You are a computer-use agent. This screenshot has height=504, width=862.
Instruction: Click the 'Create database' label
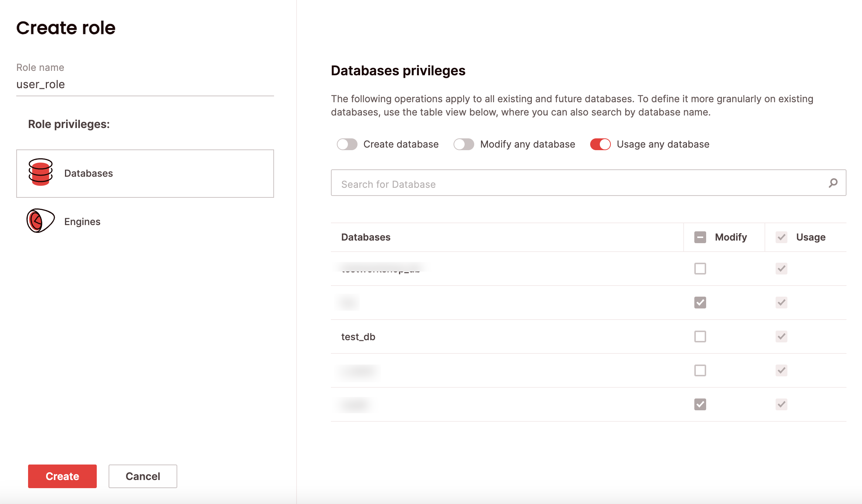click(401, 144)
